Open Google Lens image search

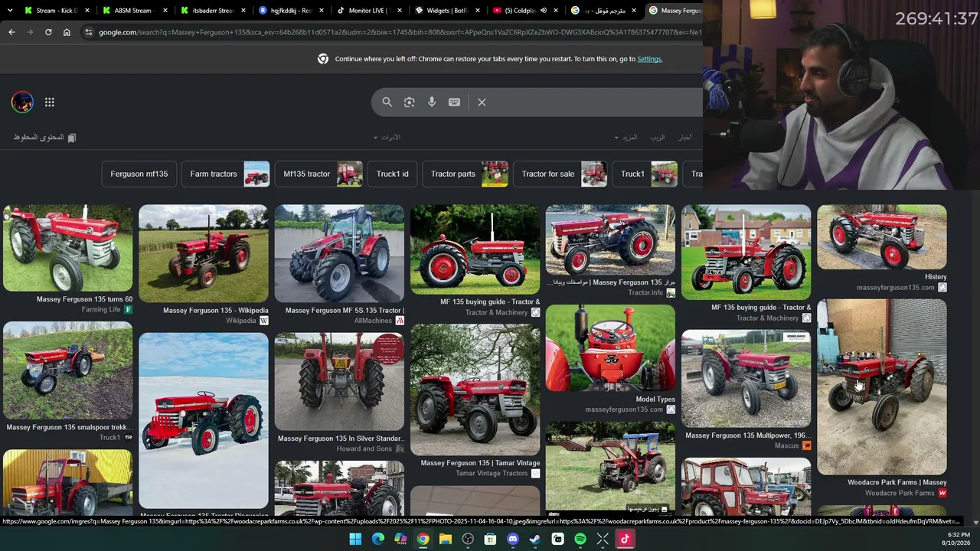click(x=410, y=102)
